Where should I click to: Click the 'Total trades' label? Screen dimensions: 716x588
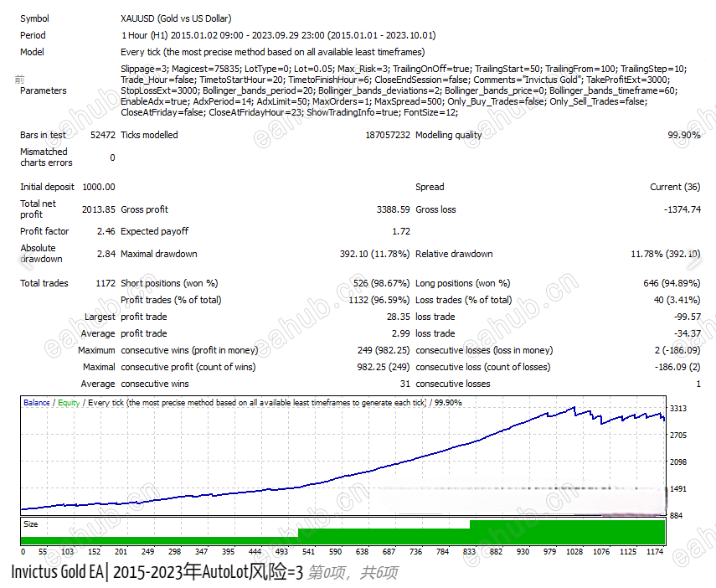[44, 283]
